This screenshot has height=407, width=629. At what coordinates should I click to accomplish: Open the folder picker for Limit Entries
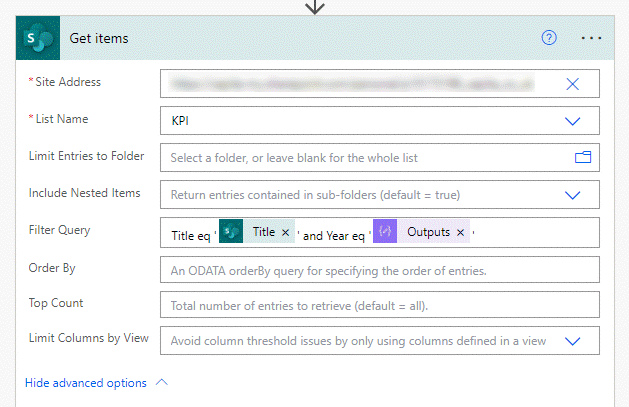(582, 157)
